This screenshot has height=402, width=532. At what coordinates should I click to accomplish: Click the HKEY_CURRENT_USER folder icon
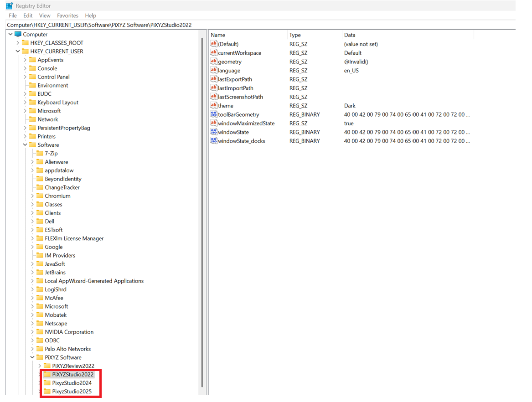click(x=25, y=51)
